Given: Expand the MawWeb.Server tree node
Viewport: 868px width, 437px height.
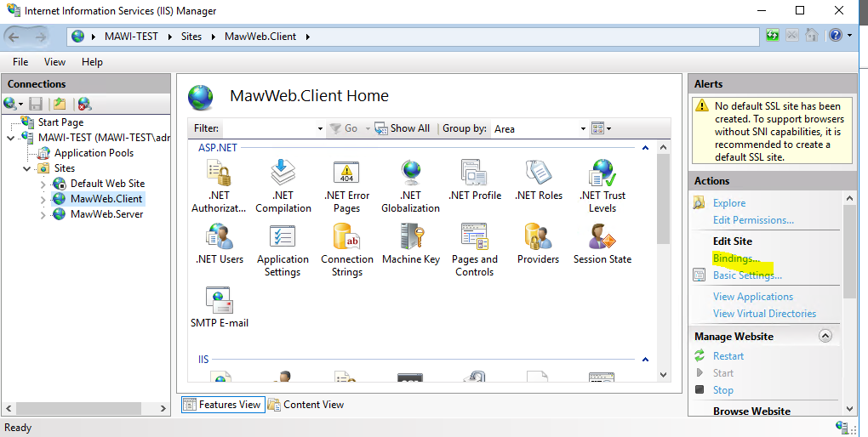Looking at the screenshot, I should click(43, 214).
